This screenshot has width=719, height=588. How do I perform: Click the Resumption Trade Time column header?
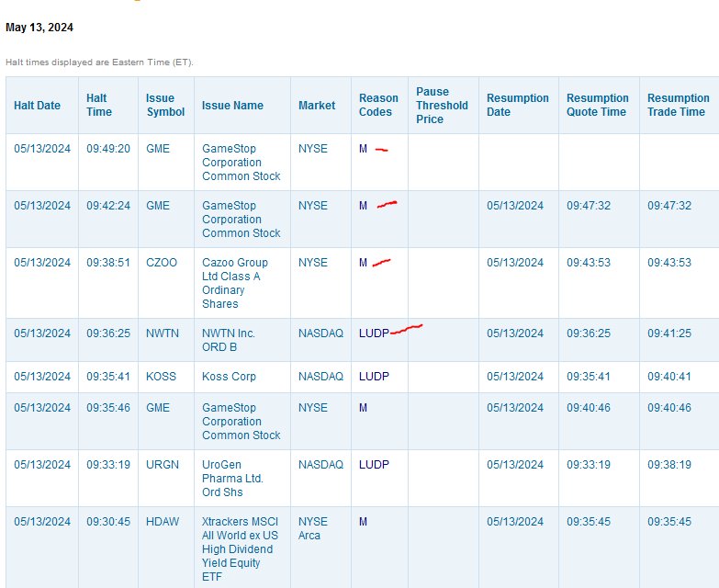click(x=679, y=105)
